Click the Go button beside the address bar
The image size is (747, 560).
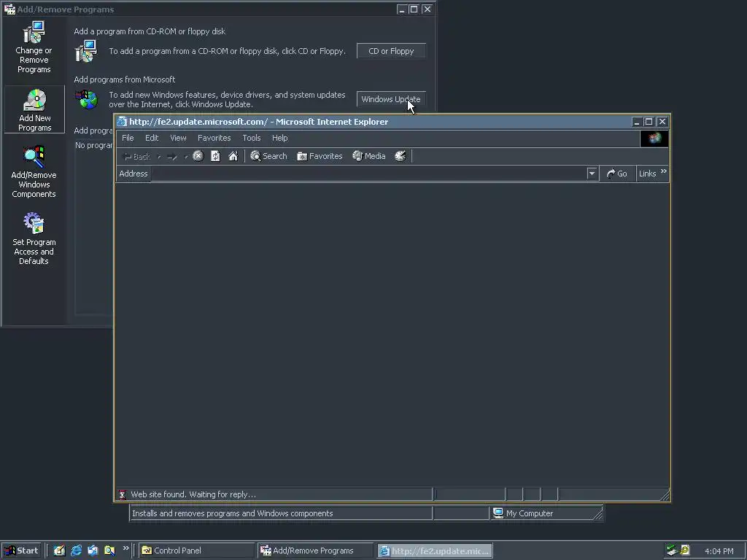(617, 174)
